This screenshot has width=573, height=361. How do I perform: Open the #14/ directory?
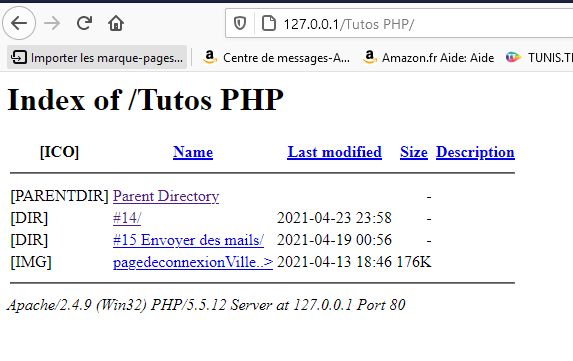point(127,218)
